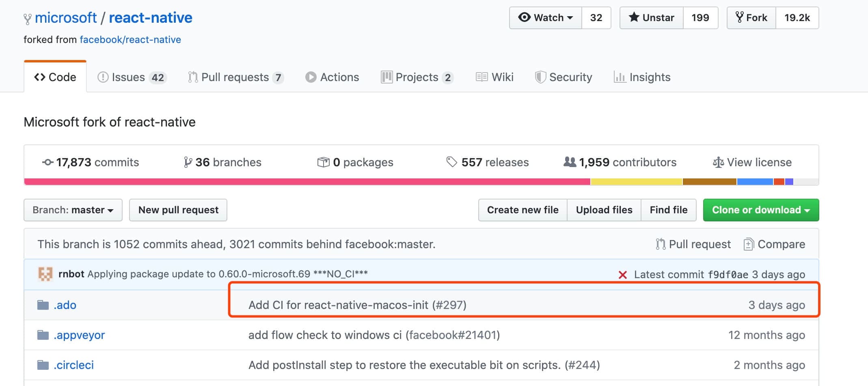Click the rnbot avatar thumbnail
868x386 pixels.
click(45, 274)
